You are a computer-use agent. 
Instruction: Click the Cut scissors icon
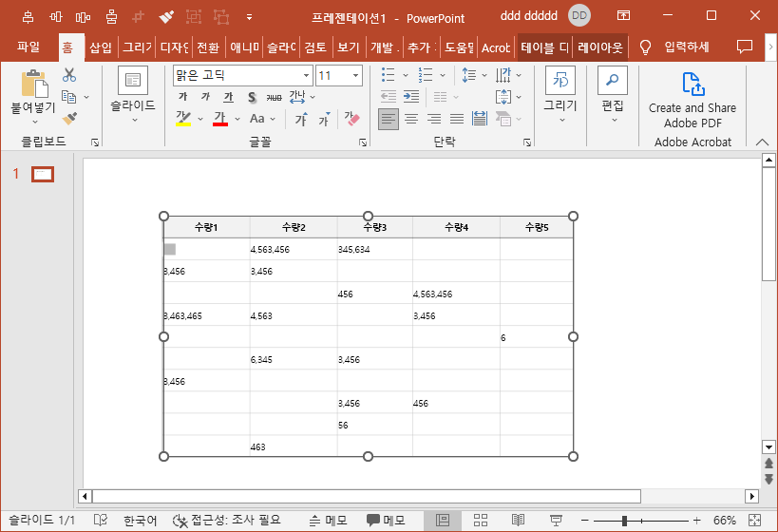[69, 75]
